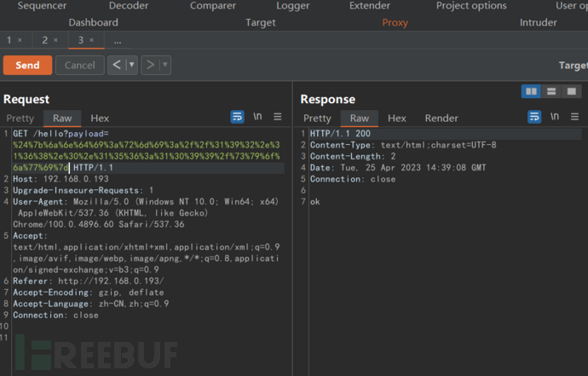Image resolution: width=588 pixels, height=376 pixels.
Task: Go back to previous request with arrow
Action: tap(117, 65)
